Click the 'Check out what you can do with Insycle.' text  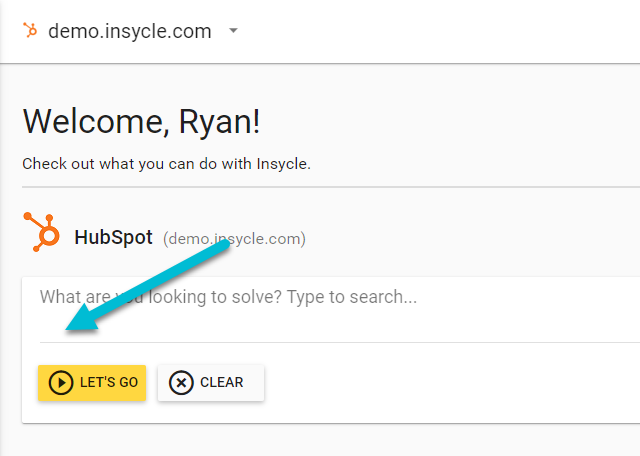167,164
